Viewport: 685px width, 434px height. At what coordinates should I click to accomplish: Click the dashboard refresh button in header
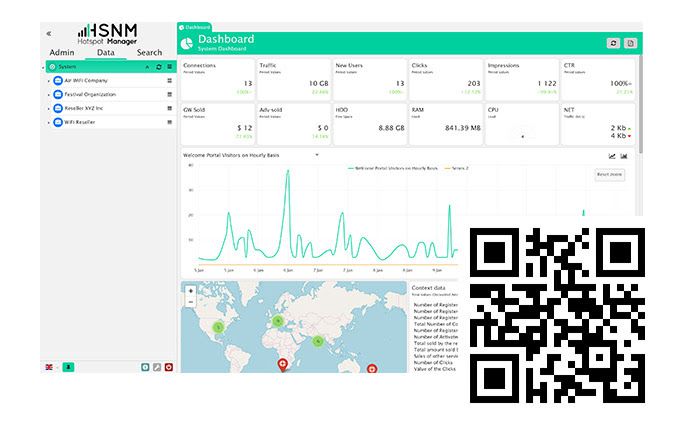613,43
